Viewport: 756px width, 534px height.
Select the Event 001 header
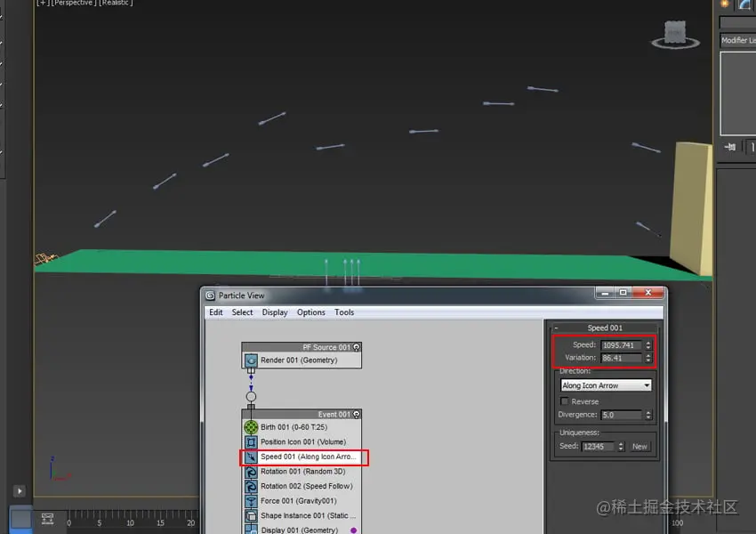(302, 415)
